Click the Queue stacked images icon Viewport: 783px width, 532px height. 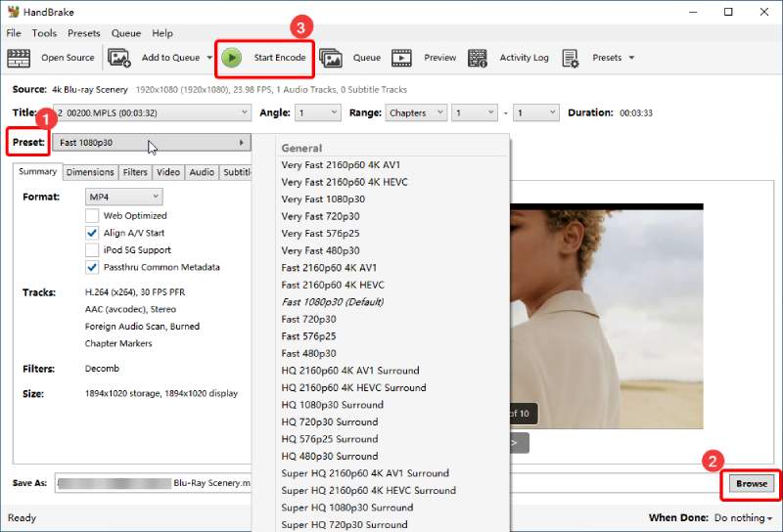click(x=331, y=58)
